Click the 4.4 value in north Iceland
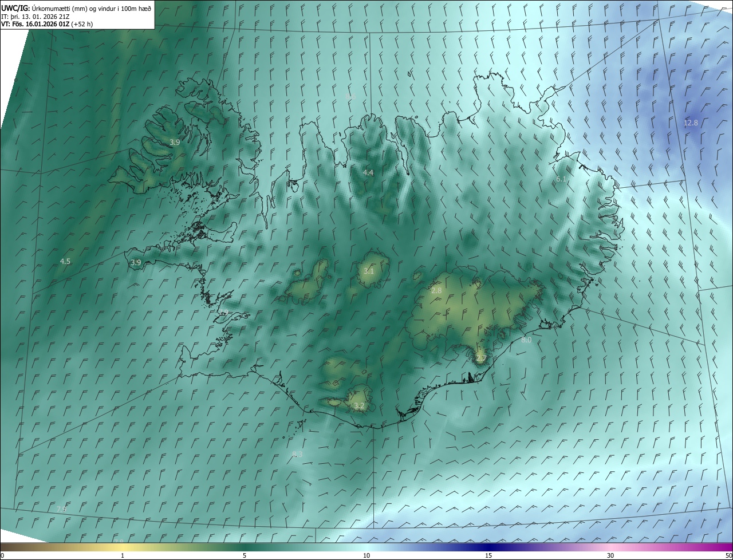This screenshot has width=733, height=560. point(368,172)
